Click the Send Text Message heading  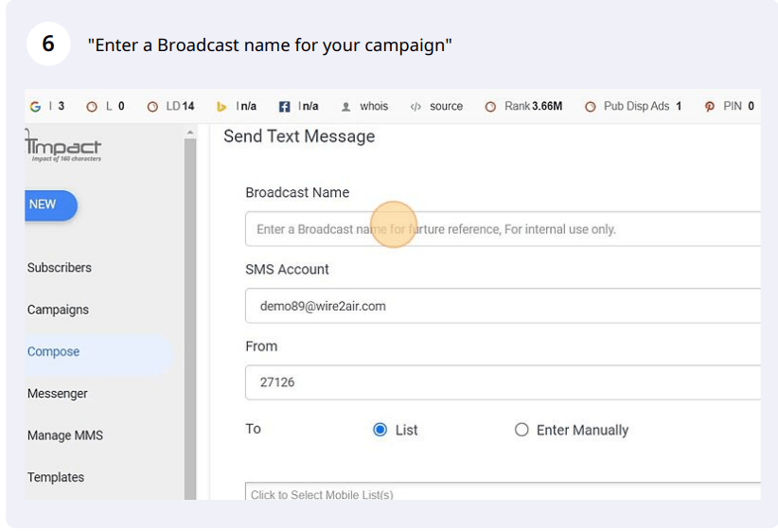299,136
